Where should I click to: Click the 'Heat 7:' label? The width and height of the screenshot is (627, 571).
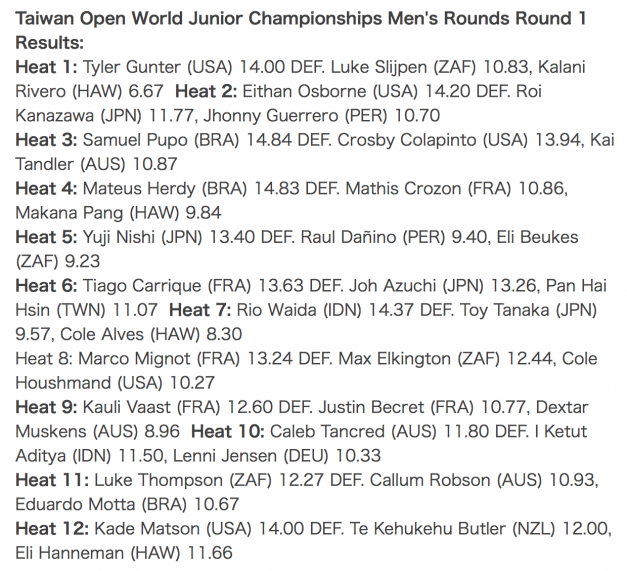click(x=200, y=310)
